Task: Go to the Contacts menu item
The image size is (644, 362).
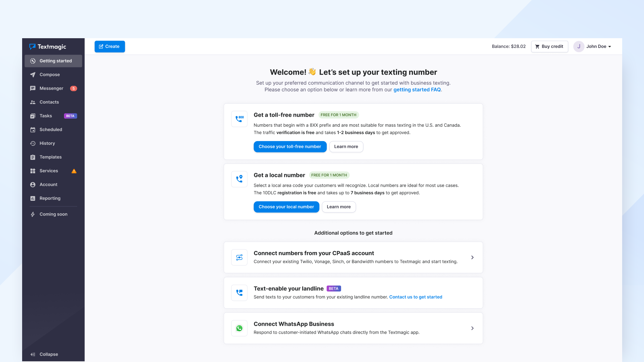Action: 53,102
